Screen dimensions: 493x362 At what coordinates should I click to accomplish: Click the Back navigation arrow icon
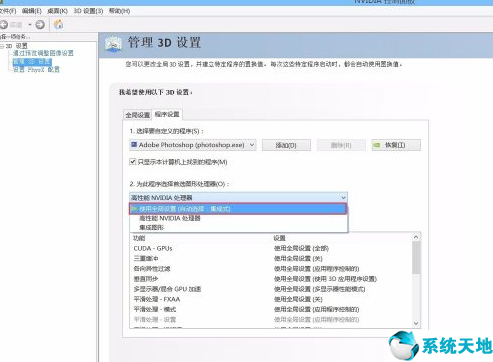pos(4,24)
